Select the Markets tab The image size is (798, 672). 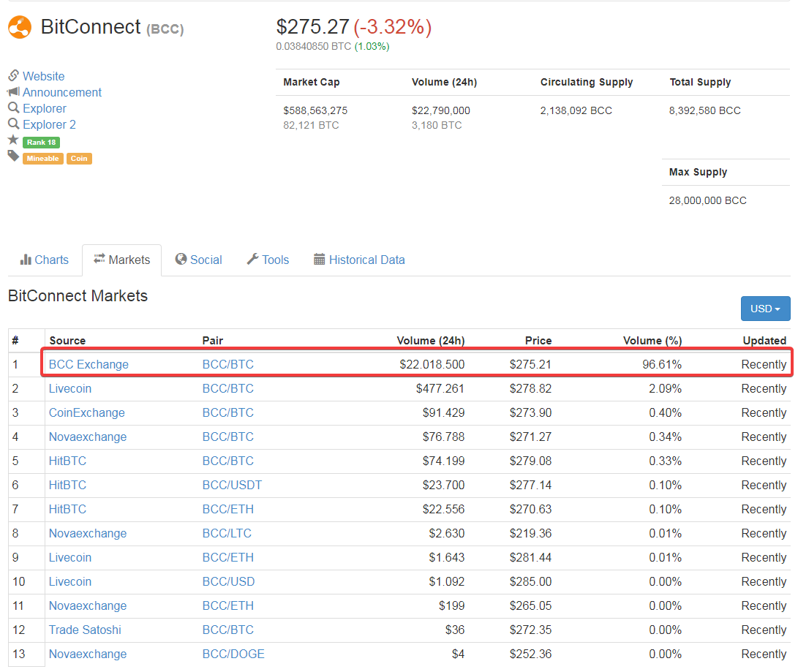coord(122,260)
